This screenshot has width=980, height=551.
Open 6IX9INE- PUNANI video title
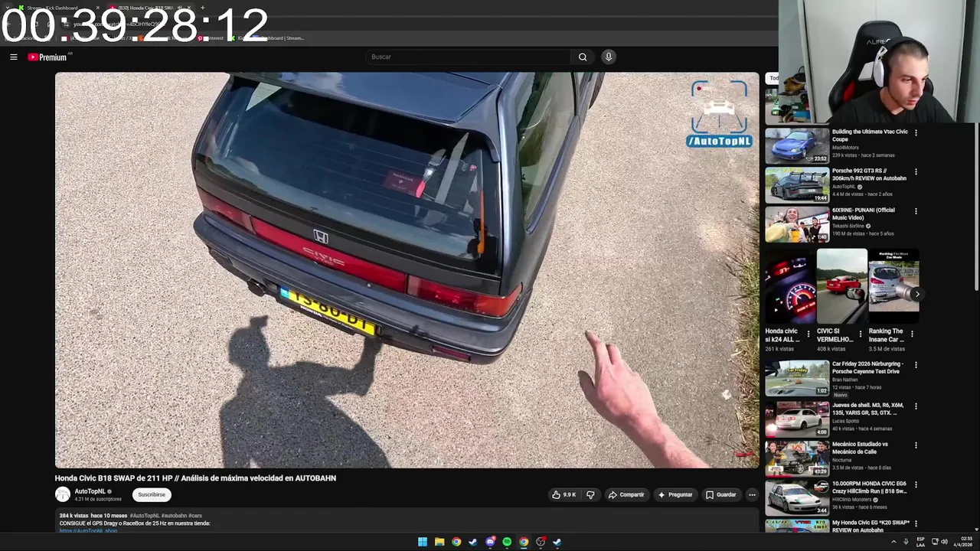pos(864,214)
